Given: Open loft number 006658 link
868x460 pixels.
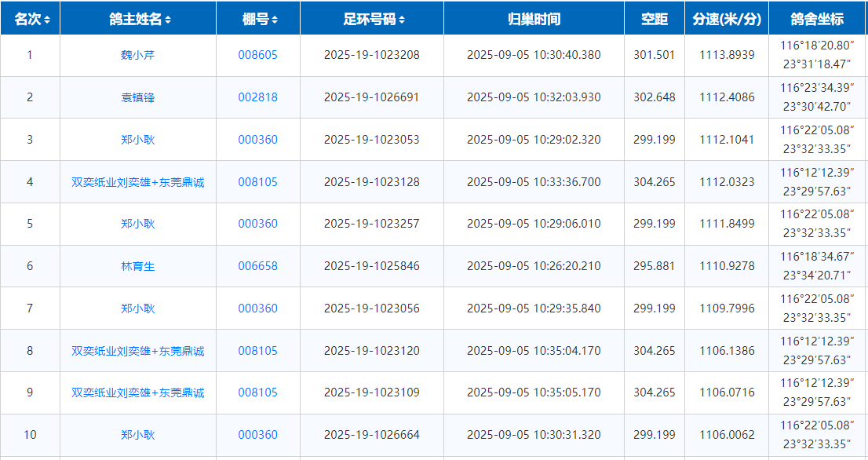Looking at the screenshot, I should pyautogui.click(x=257, y=266).
